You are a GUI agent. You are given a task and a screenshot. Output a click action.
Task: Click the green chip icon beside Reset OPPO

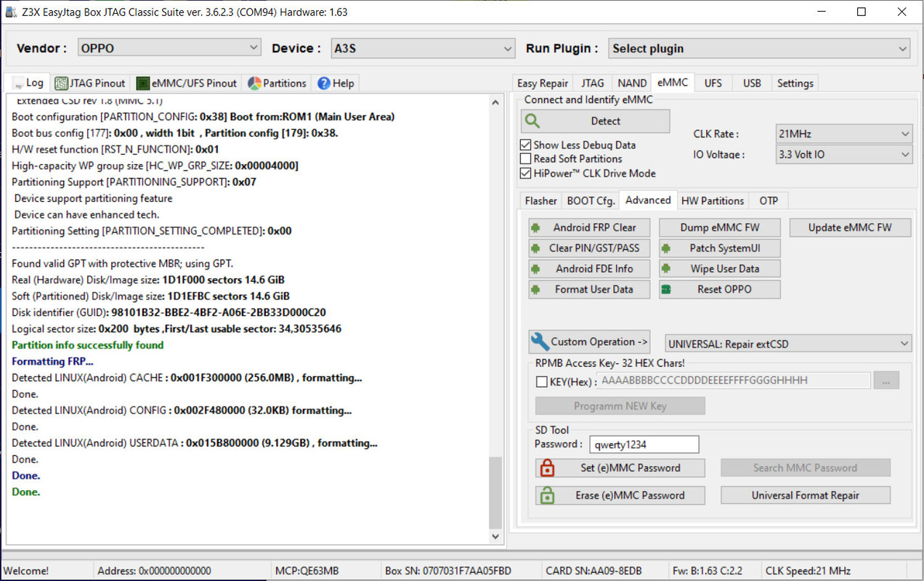tap(666, 289)
